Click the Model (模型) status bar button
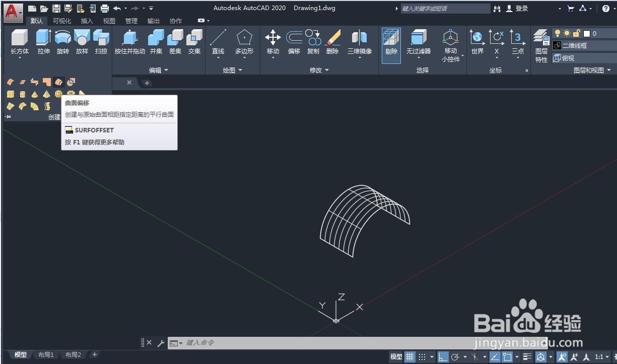The width and height of the screenshot is (617, 364). (396, 357)
